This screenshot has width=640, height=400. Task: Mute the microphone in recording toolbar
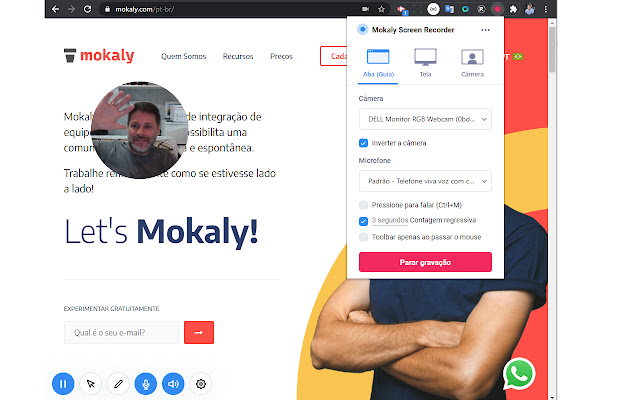pos(146,384)
